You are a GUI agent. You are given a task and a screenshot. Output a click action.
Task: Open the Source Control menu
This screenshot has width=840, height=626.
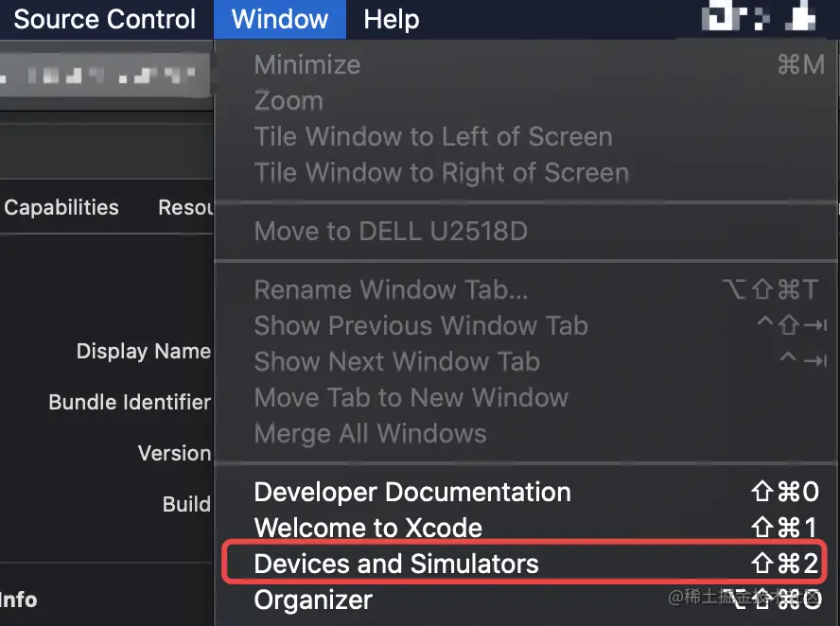104,19
